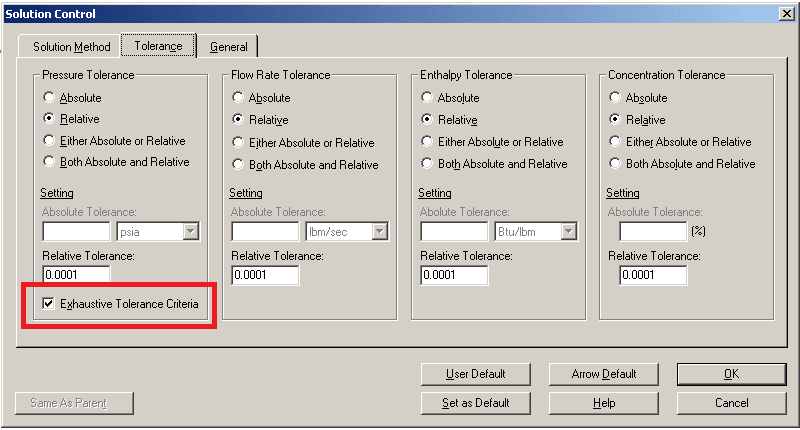Click the Enthalpy Absolute Tolerance field
800x430 pixels.
coord(454,232)
